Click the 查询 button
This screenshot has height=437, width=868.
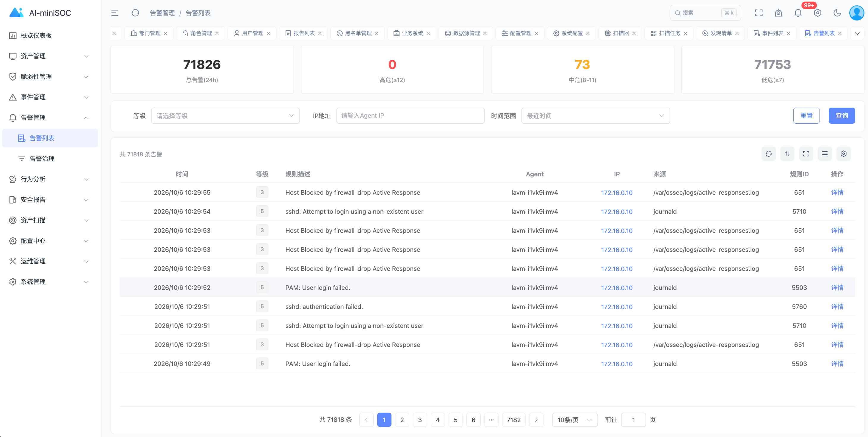(x=842, y=115)
